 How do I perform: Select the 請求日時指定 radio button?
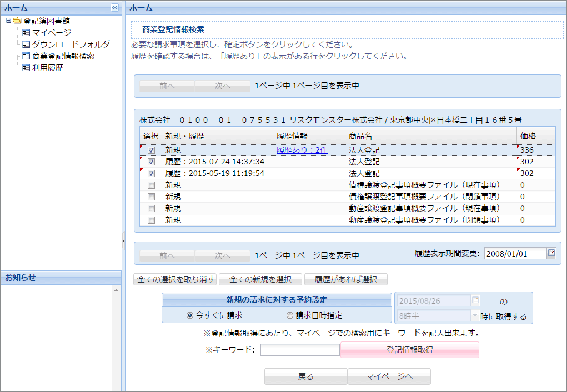pos(289,315)
